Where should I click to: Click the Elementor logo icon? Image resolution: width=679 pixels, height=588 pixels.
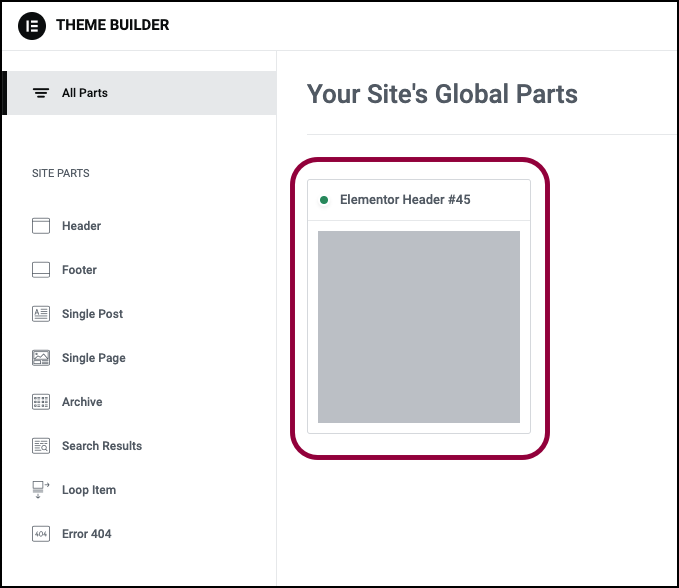32,26
